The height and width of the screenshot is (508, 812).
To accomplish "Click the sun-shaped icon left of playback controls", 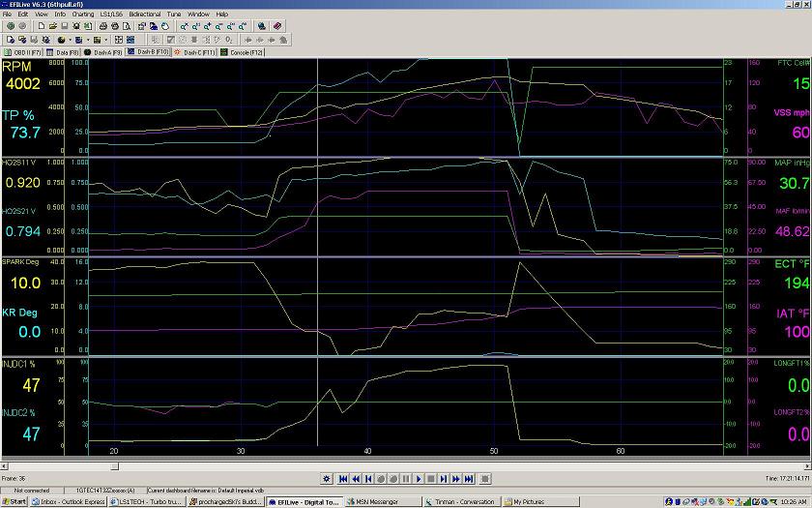I will click(326, 479).
